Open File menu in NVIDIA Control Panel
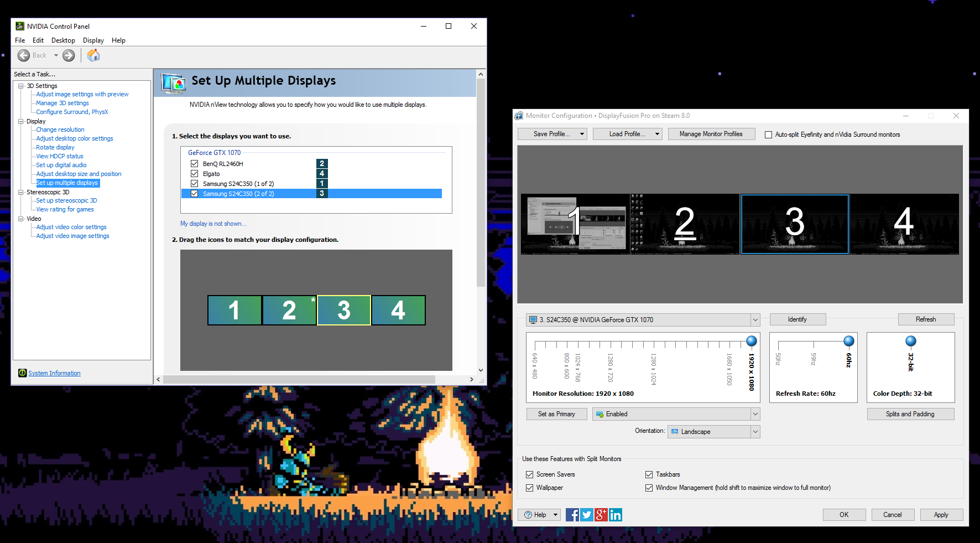Image resolution: width=980 pixels, height=543 pixels. [x=20, y=40]
